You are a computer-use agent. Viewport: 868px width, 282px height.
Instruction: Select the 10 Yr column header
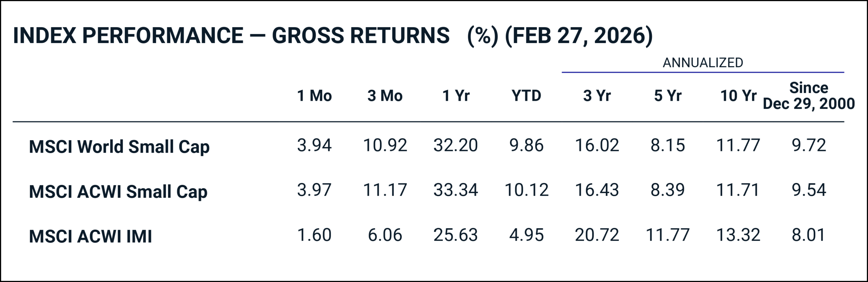tap(738, 96)
